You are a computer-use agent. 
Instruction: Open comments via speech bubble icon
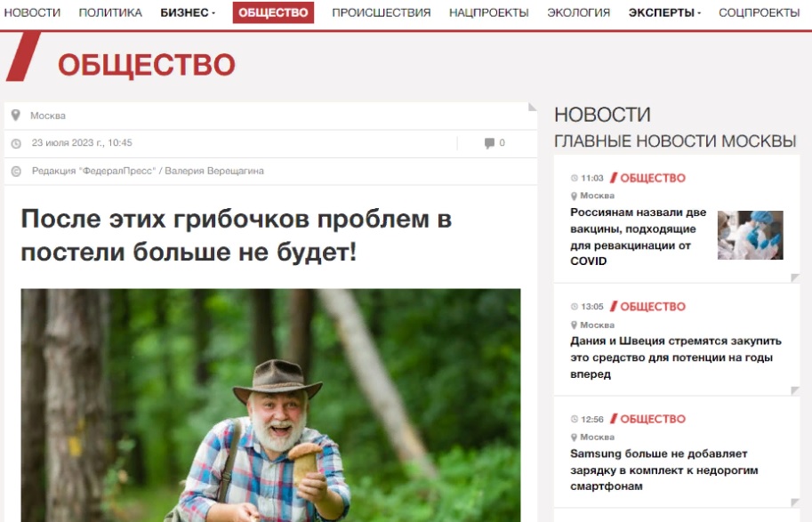click(x=489, y=143)
